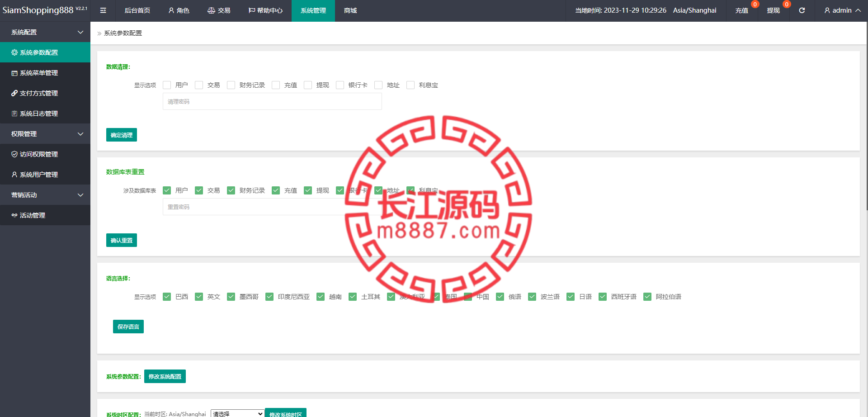
Task: Open the 后台首页 tab
Action: coord(137,10)
